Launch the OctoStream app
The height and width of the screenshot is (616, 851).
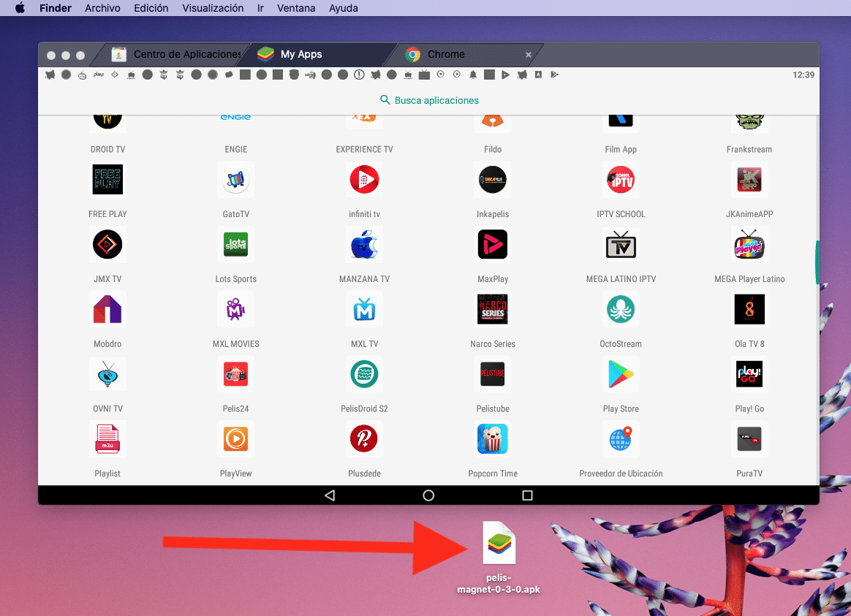click(621, 310)
